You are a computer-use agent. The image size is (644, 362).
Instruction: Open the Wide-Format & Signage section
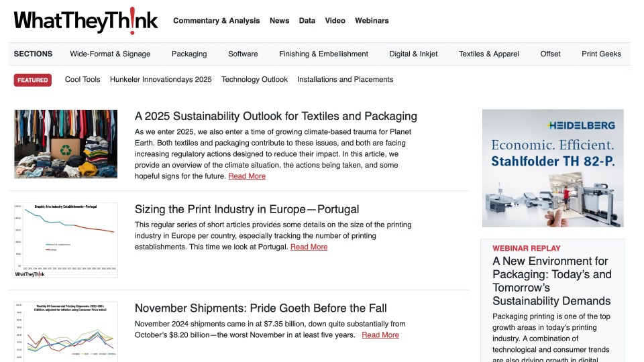[x=110, y=54]
